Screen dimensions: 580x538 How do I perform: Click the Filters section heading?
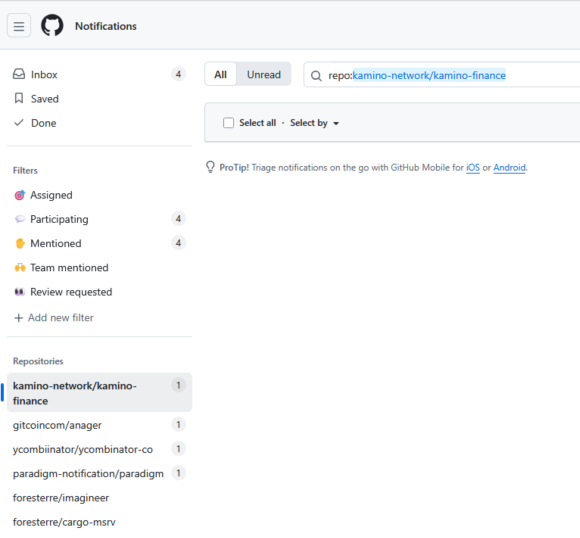[x=25, y=171]
